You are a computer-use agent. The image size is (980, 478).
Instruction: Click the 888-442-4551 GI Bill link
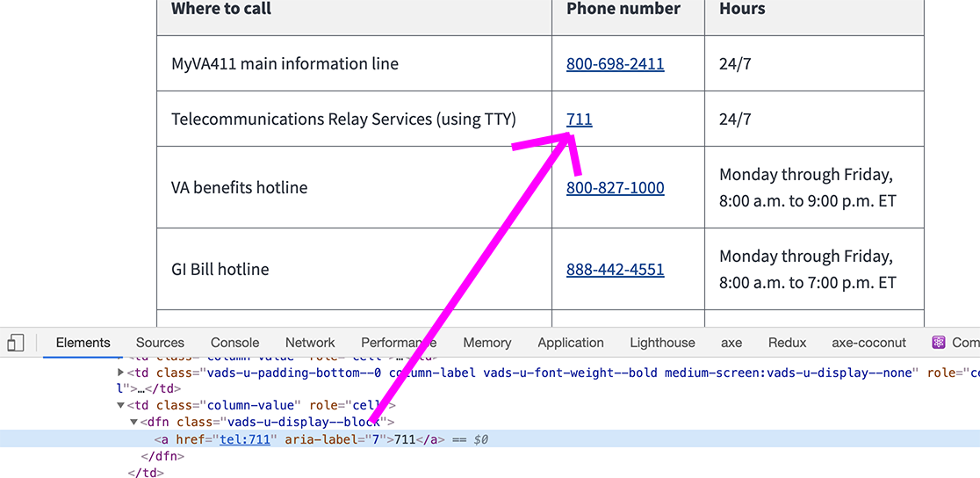coord(615,270)
